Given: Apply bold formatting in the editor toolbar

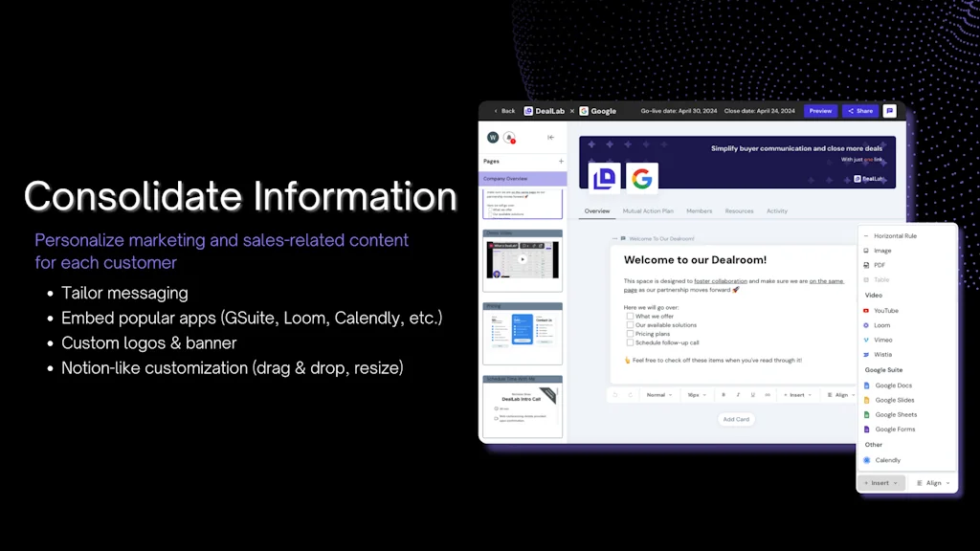Looking at the screenshot, I should 724,395.
